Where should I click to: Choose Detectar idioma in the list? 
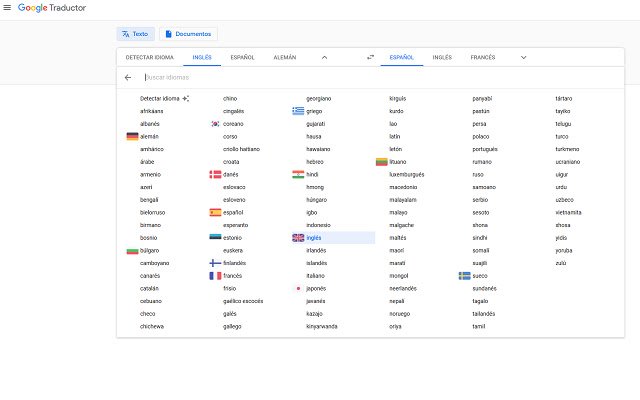coord(160,98)
